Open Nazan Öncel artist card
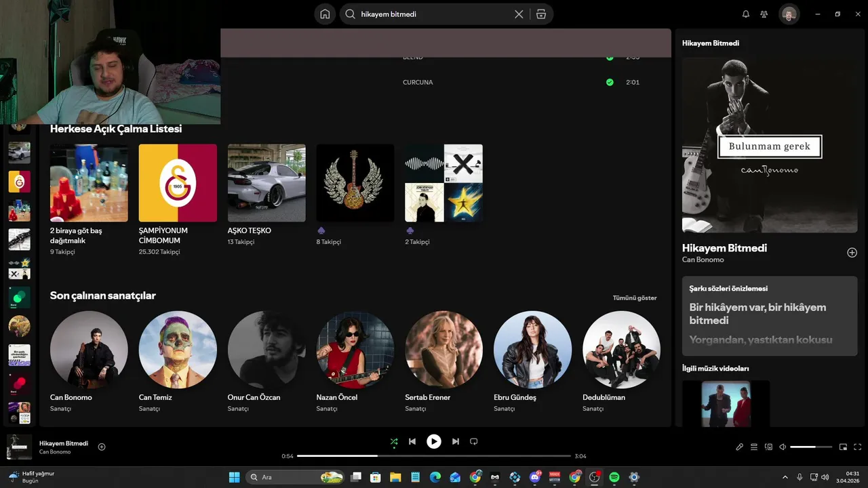868x488 pixels. coord(355,361)
